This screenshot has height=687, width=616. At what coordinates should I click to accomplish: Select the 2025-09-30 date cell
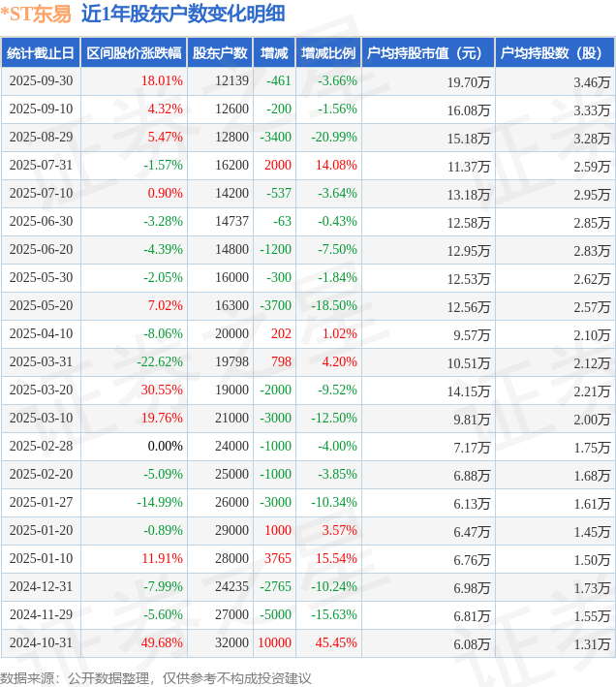[41, 81]
